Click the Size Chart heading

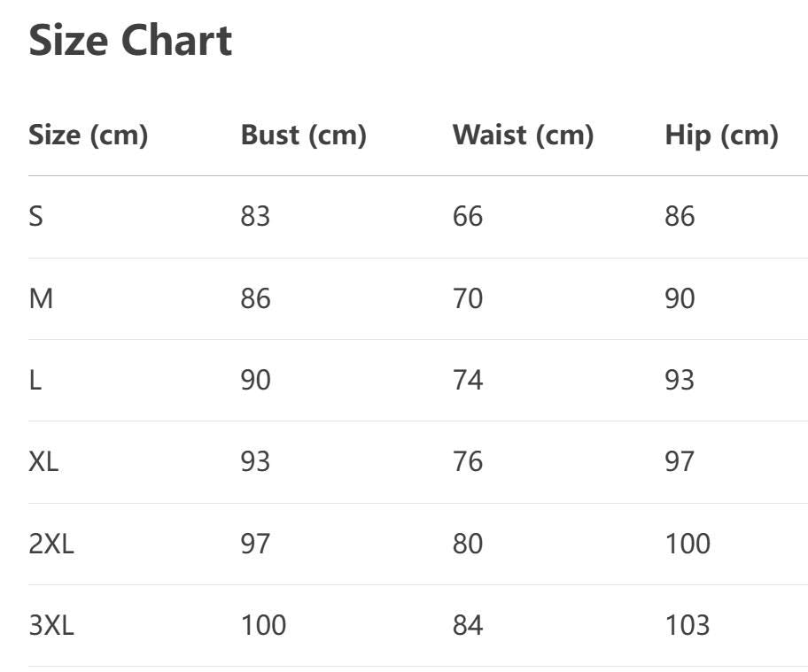click(130, 41)
